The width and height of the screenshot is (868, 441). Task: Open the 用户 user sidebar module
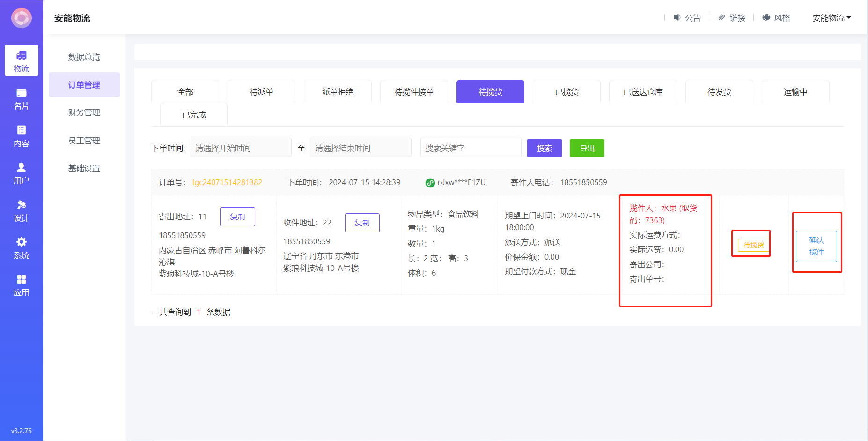coord(22,173)
